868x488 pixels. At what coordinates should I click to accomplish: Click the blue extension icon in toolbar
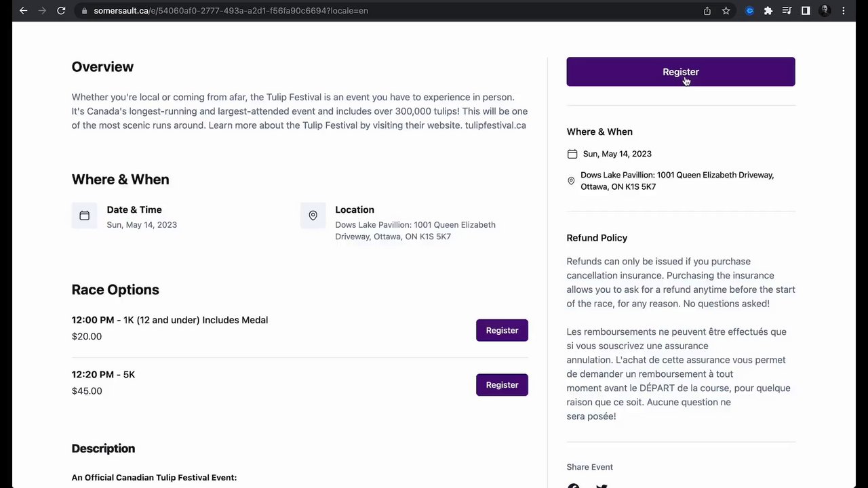749,11
